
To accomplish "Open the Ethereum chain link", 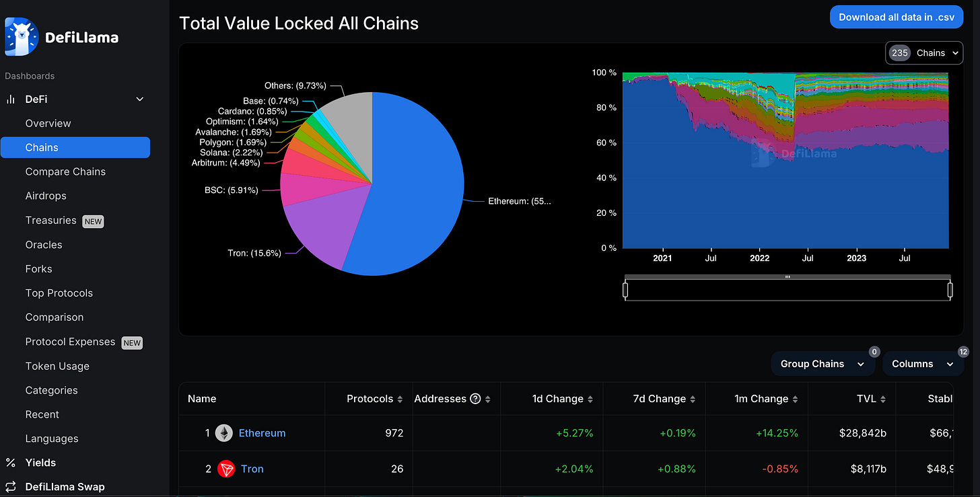I will coord(262,433).
